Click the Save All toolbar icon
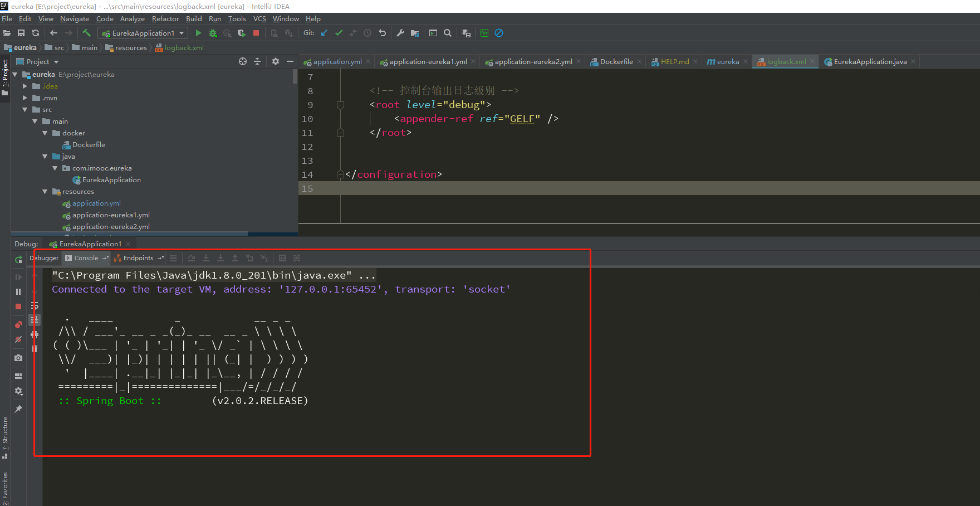Viewport: 980px width, 506px height. click(x=21, y=33)
